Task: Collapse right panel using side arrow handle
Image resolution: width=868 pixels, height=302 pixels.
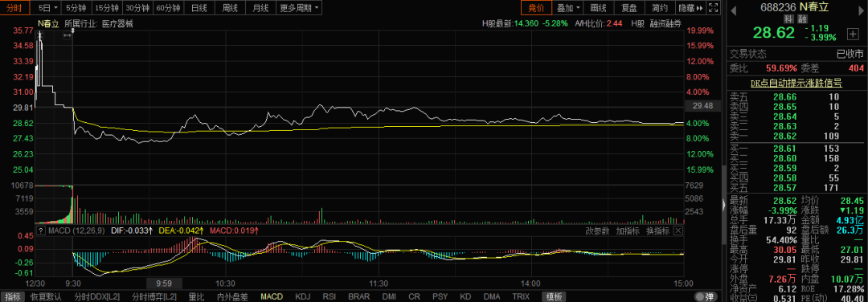Action: tap(723, 205)
